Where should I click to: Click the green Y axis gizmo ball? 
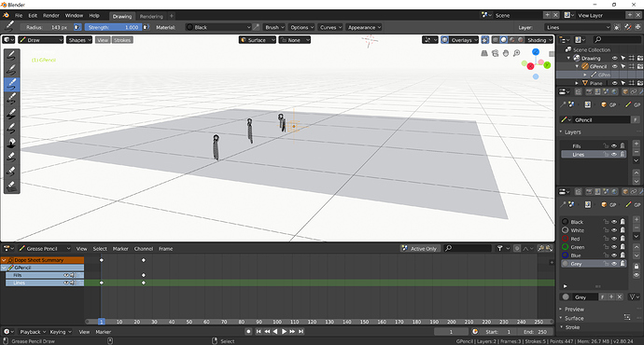point(547,65)
